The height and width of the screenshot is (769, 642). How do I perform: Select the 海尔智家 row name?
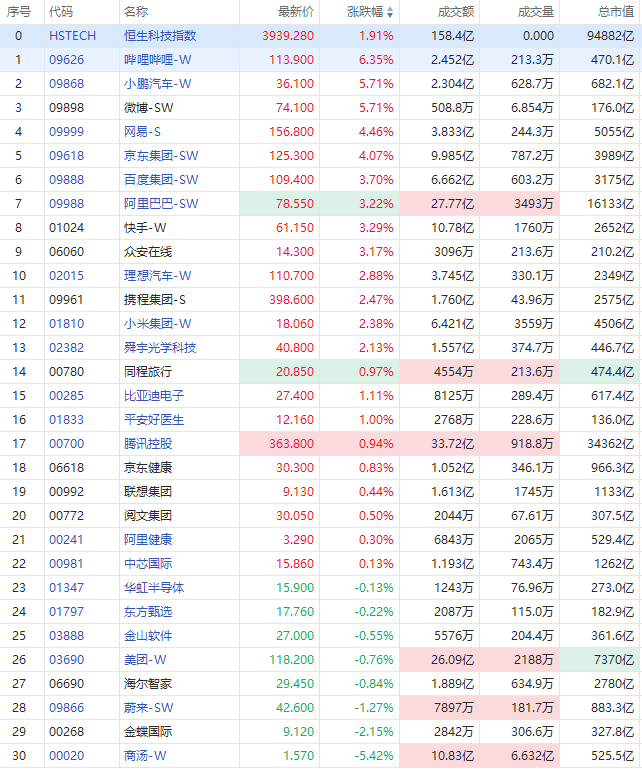[x=148, y=685]
